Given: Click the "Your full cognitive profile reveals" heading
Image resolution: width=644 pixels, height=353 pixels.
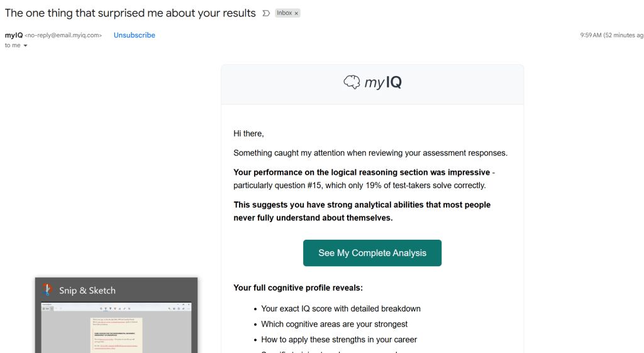Looking at the screenshot, I should 297,288.
